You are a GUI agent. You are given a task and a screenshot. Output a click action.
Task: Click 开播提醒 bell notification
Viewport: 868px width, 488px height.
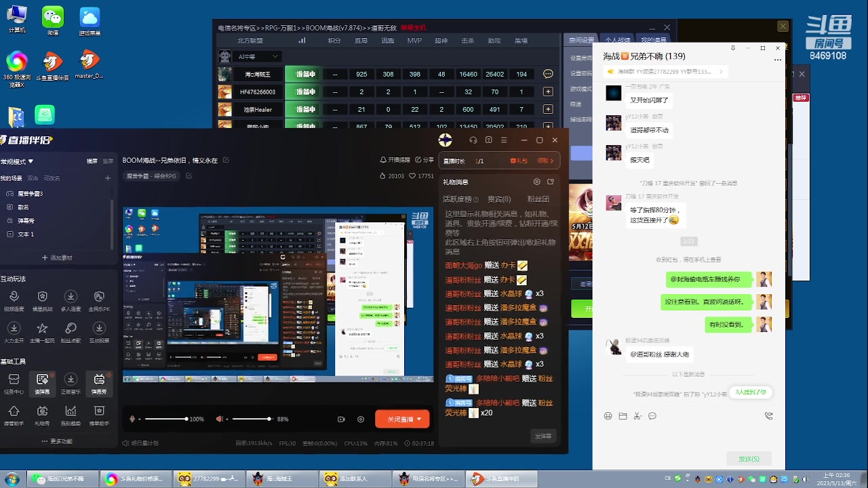coord(395,160)
